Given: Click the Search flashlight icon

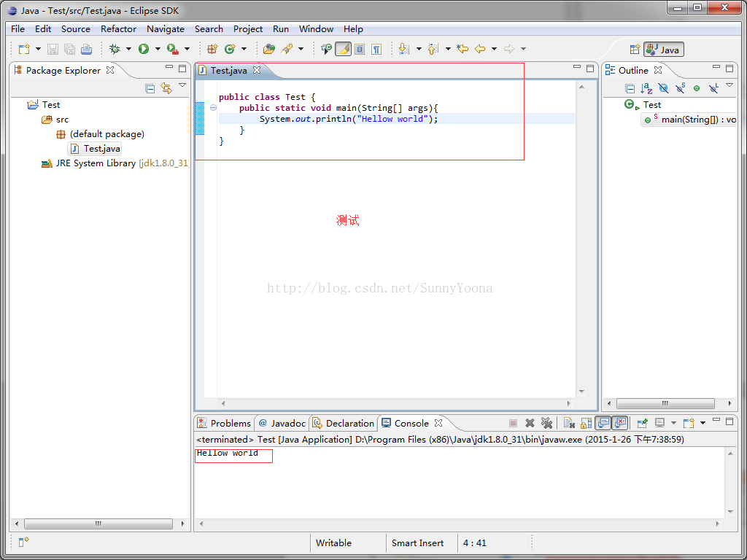Looking at the screenshot, I should [x=287, y=49].
